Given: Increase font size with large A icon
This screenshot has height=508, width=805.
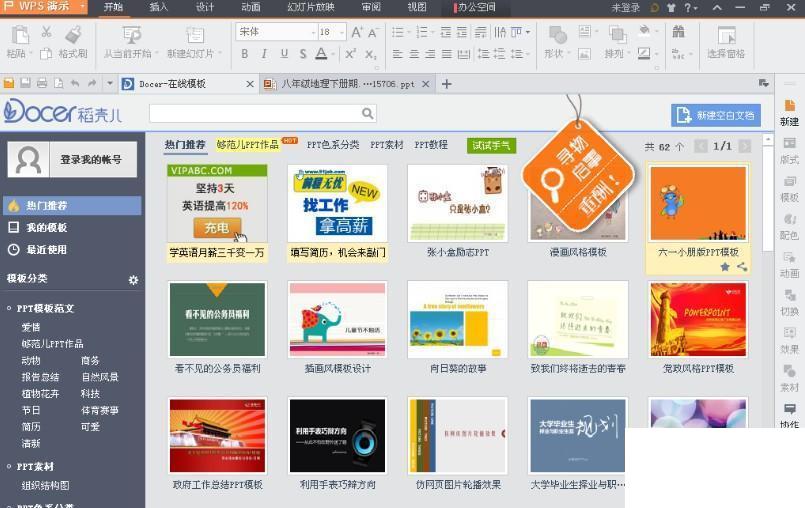Looking at the screenshot, I should 357,32.
